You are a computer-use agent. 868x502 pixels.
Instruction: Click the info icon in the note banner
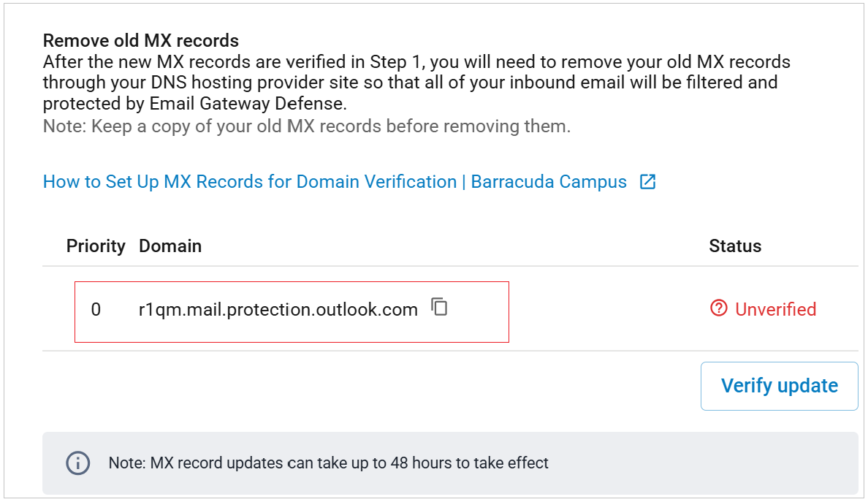(78, 463)
